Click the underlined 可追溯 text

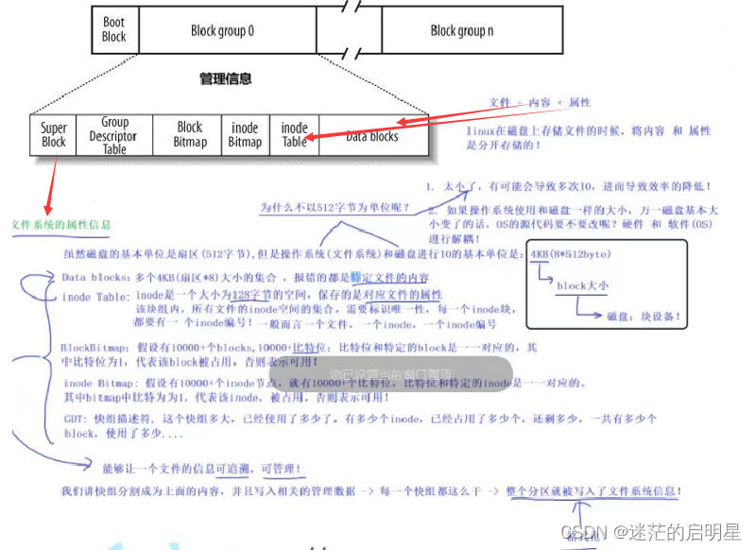click(x=232, y=469)
